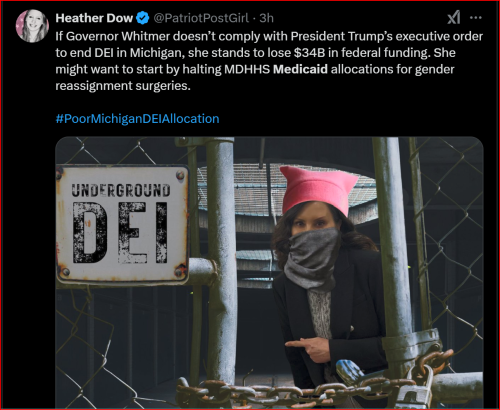Click the pointing hand in the photo
Image resolution: width=500 pixels, height=410 pixels.
pyautogui.click(x=309, y=348)
